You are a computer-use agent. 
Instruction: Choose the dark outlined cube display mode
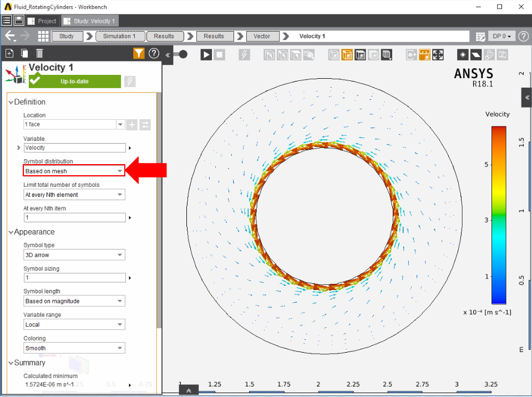(x=361, y=54)
